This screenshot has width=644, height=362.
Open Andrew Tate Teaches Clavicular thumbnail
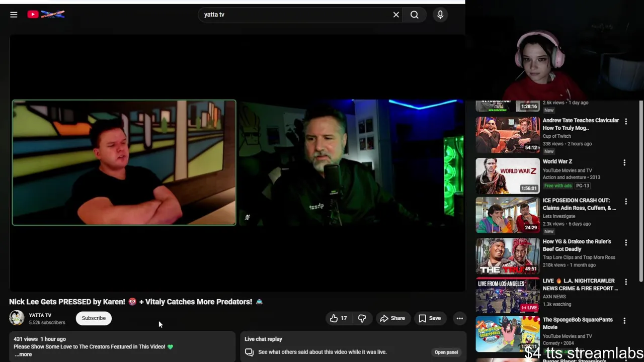point(508,135)
